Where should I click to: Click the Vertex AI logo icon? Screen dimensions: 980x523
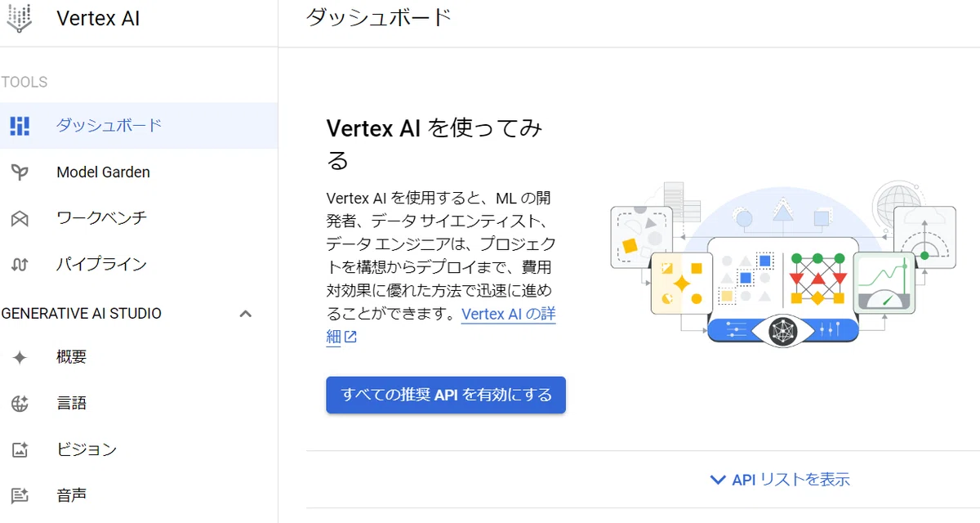(19, 18)
